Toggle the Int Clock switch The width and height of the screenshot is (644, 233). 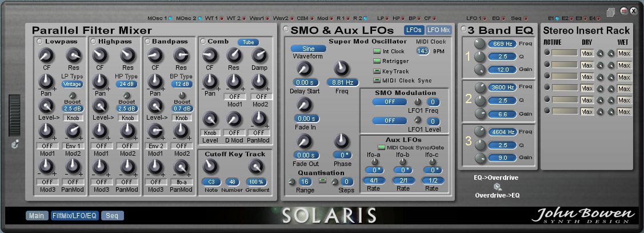tap(377, 52)
